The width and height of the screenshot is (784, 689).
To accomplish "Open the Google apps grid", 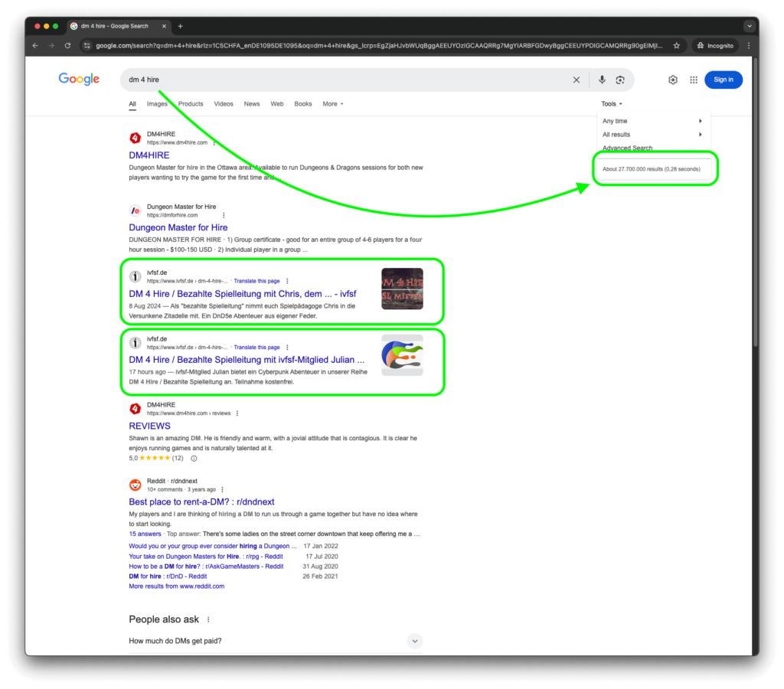I will [x=694, y=80].
